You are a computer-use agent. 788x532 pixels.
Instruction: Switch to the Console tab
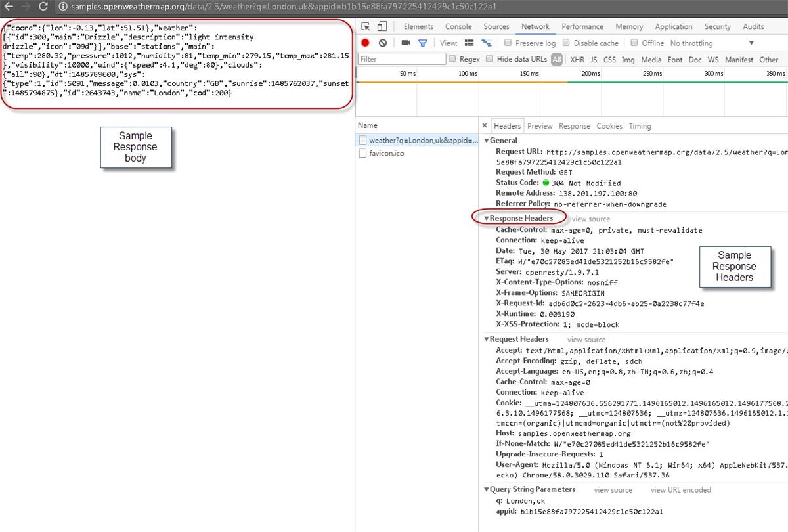tap(458, 26)
